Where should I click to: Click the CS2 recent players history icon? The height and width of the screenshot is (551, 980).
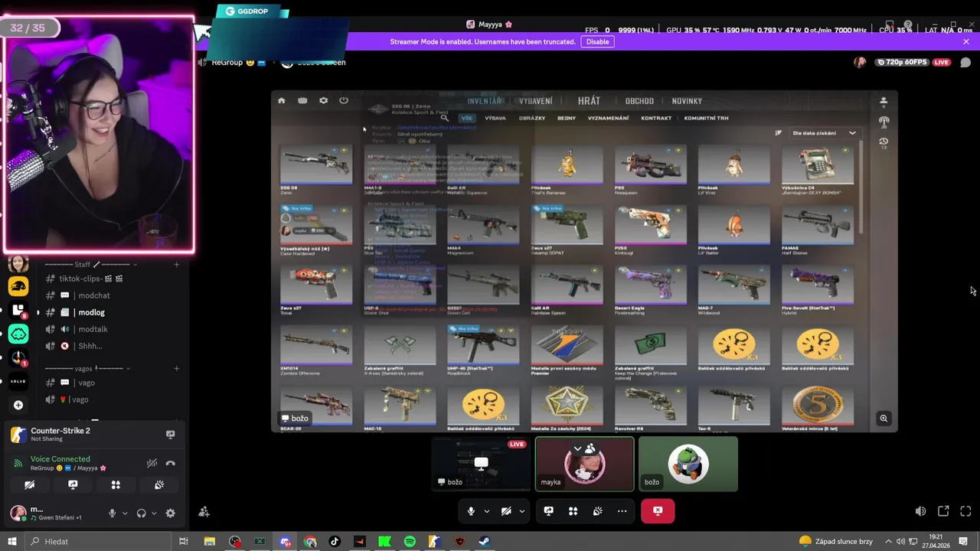[x=884, y=142]
